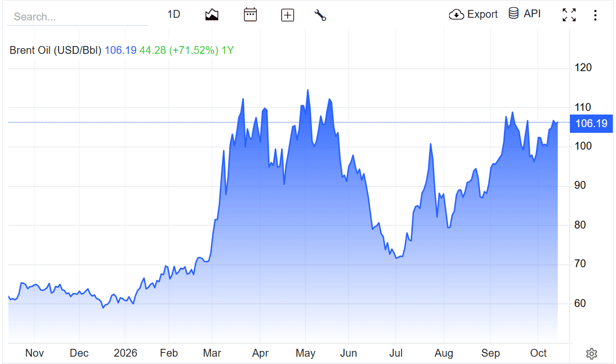Image resolution: width=616 pixels, height=364 pixels.
Task: Toggle fullscreen chart view
Action: 569,15
